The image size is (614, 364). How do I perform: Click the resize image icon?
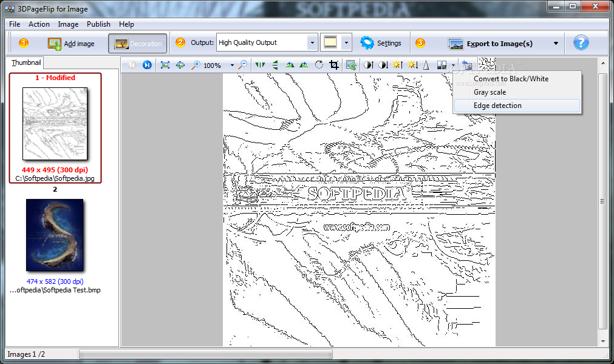pyautogui.click(x=351, y=65)
